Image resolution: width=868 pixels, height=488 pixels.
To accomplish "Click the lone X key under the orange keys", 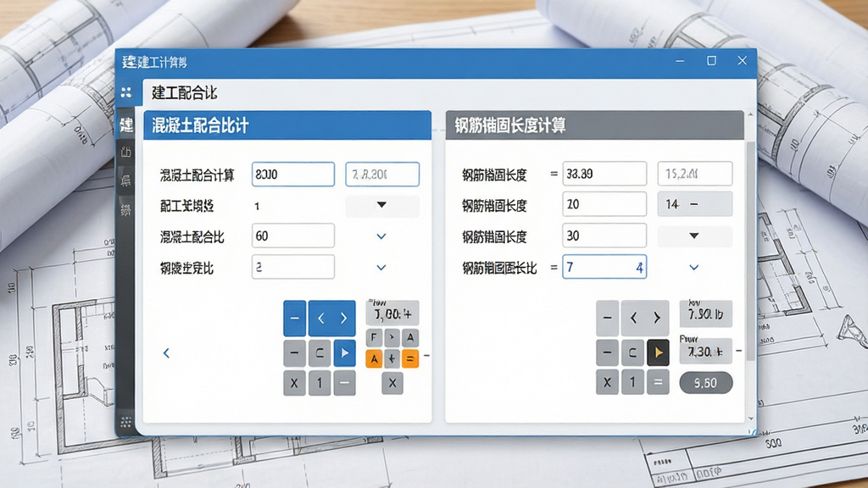I will [392, 383].
